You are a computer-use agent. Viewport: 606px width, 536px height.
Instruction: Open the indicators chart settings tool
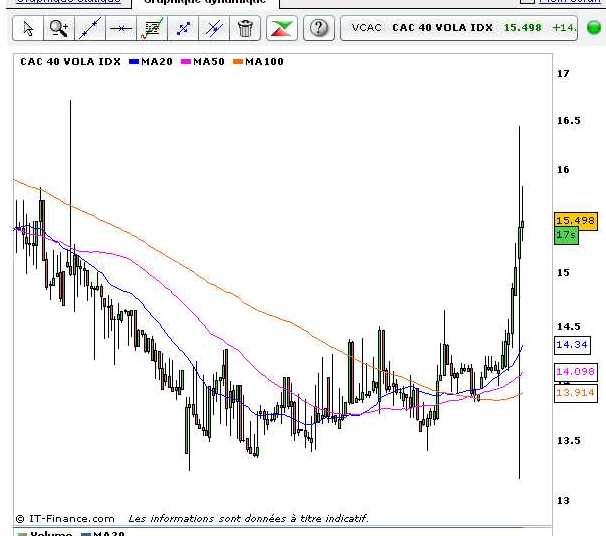152,28
